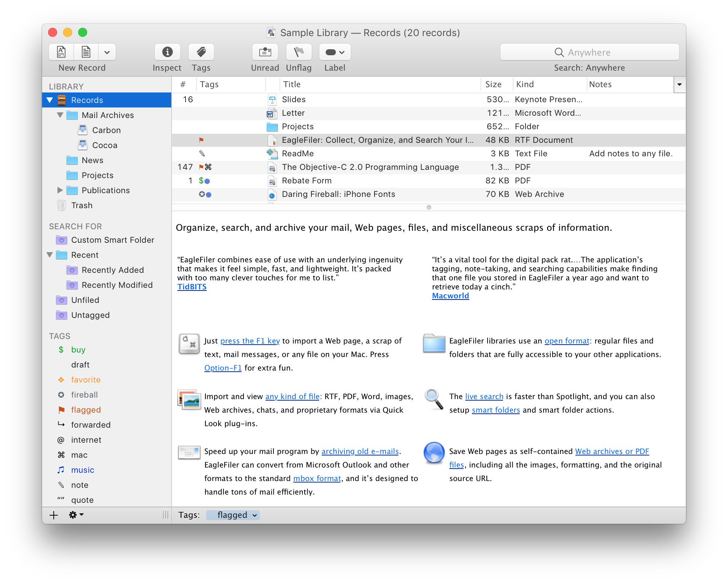Screen dimensions: 728x584
Task: Click the Inspect info toolbar icon
Action: 167,52
